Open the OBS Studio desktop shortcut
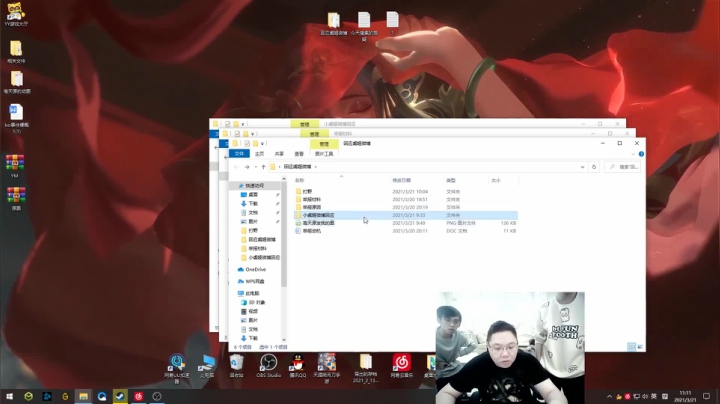This screenshot has height=404, width=720. click(x=268, y=365)
